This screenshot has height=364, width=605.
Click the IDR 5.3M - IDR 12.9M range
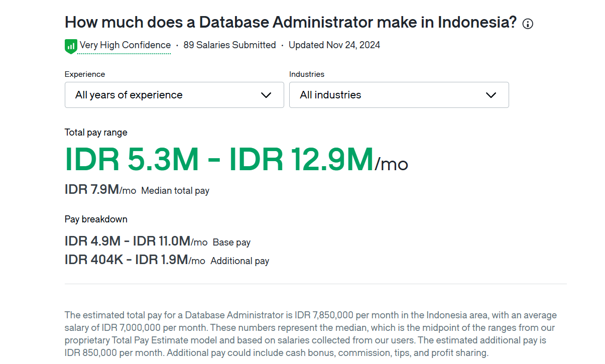click(219, 160)
